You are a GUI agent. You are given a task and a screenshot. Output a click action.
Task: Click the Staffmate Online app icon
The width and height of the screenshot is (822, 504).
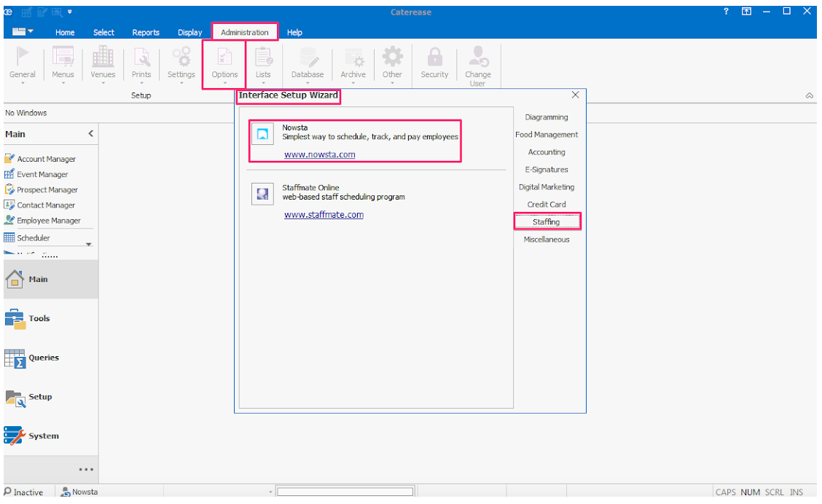click(262, 194)
